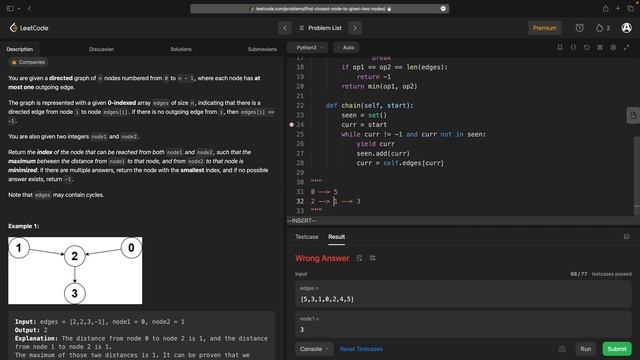Go to the previous problem arrow
Image resolution: width=640 pixels, height=360 pixels.
[285, 28]
